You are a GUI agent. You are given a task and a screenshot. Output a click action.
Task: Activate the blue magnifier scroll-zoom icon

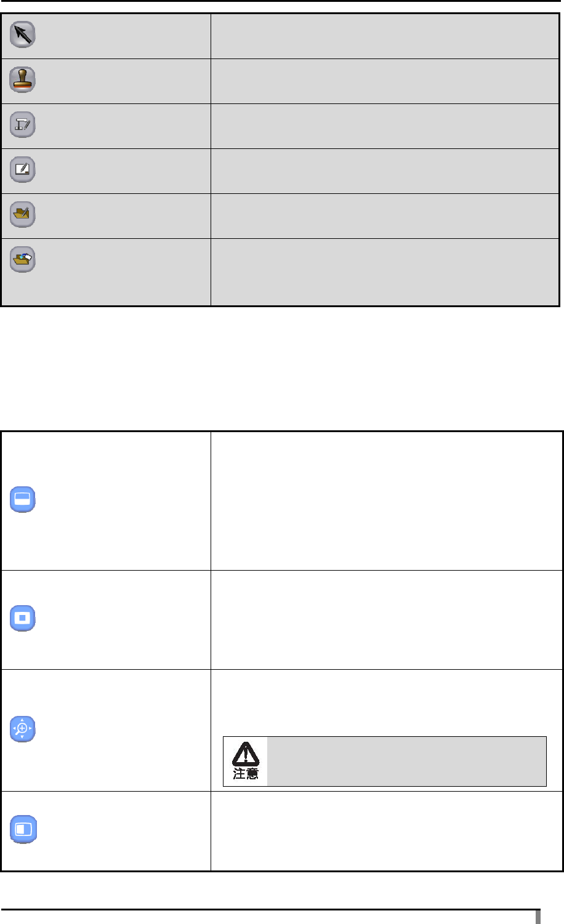click(23, 729)
